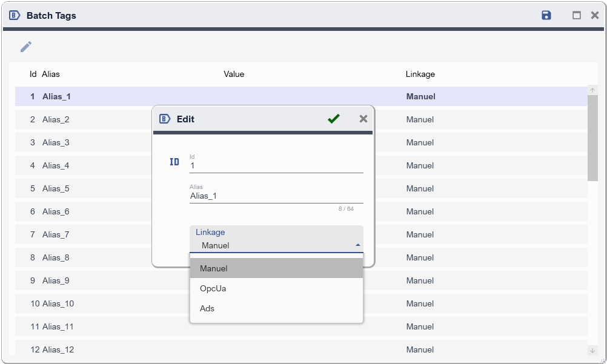607x364 pixels.
Task: Click the Edit dialog tag icon
Action: click(165, 119)
